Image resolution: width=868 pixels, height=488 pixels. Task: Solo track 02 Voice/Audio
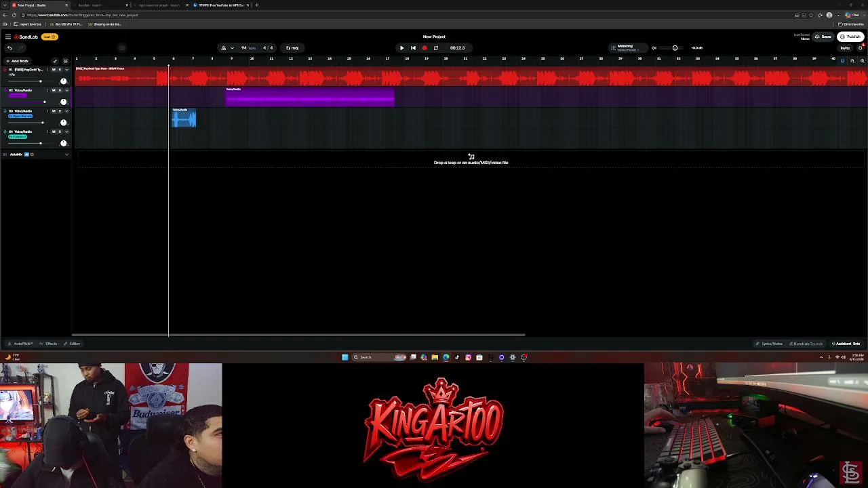pyautogui.click(x=60, y=90)
